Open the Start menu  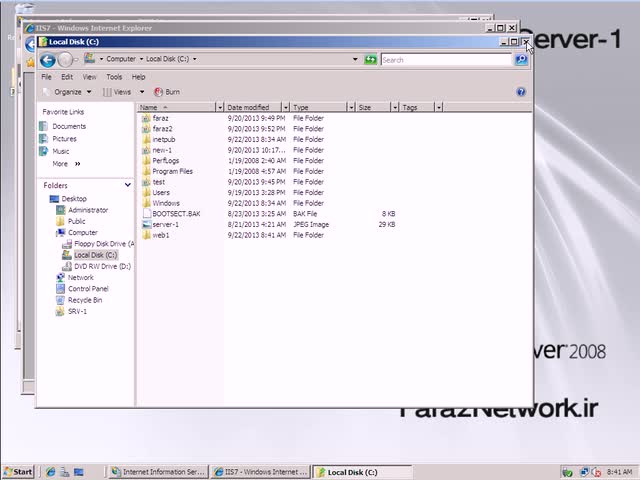tap(18, 472)
